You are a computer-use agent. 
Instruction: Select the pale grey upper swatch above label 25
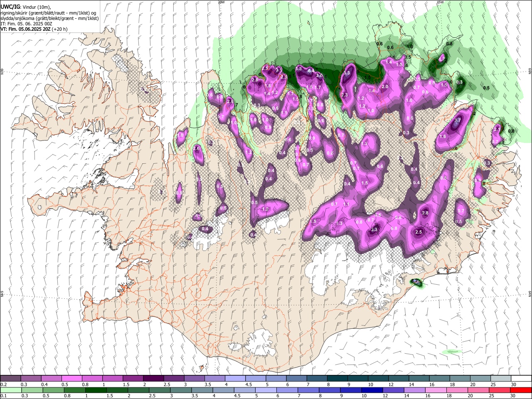501,378
